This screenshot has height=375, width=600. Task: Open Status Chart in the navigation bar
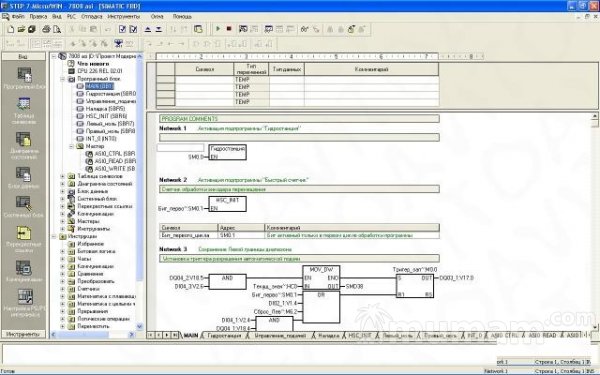coord(24,146)
